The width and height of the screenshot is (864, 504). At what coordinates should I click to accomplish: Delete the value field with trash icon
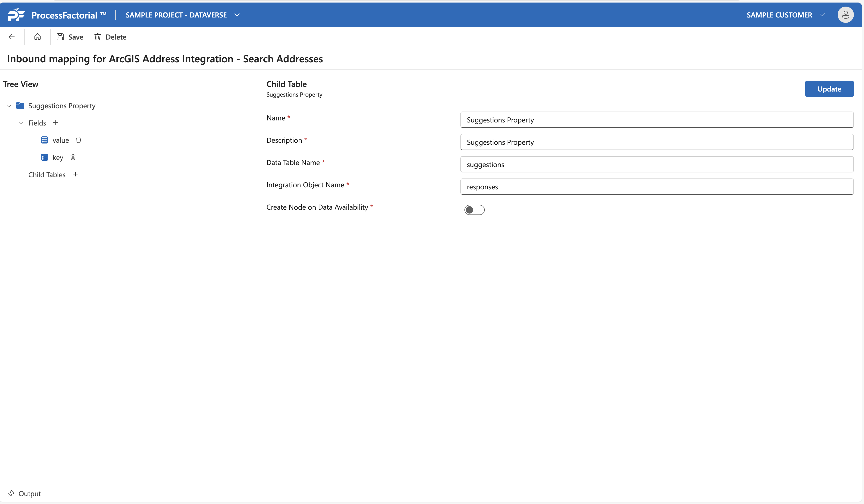coord(79,140)
